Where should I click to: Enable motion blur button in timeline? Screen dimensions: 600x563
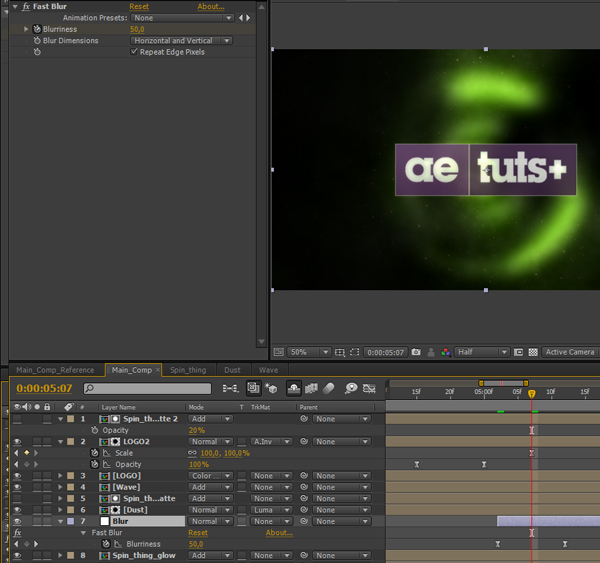coord(329,388)
